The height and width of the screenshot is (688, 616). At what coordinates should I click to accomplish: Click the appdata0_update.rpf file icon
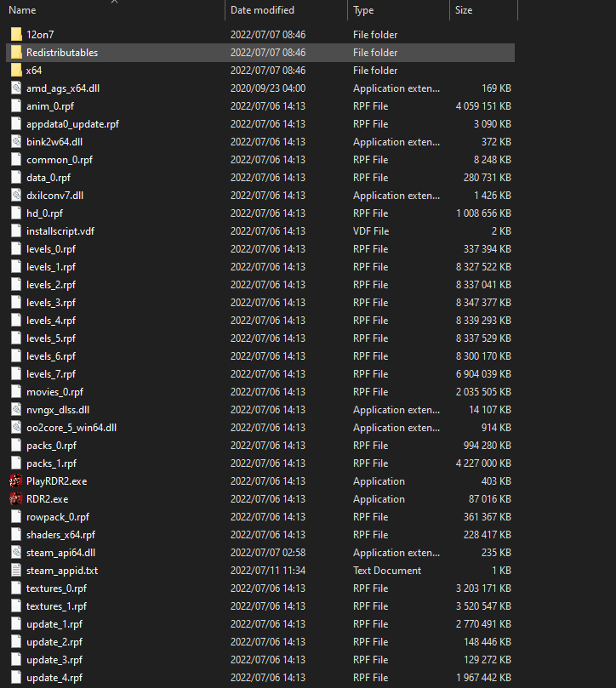[x=16, y=123]
